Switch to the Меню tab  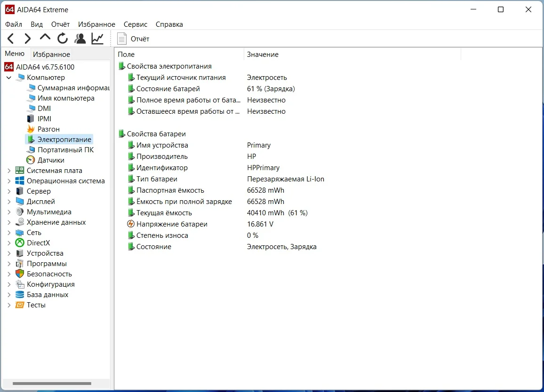click(15, 54)
